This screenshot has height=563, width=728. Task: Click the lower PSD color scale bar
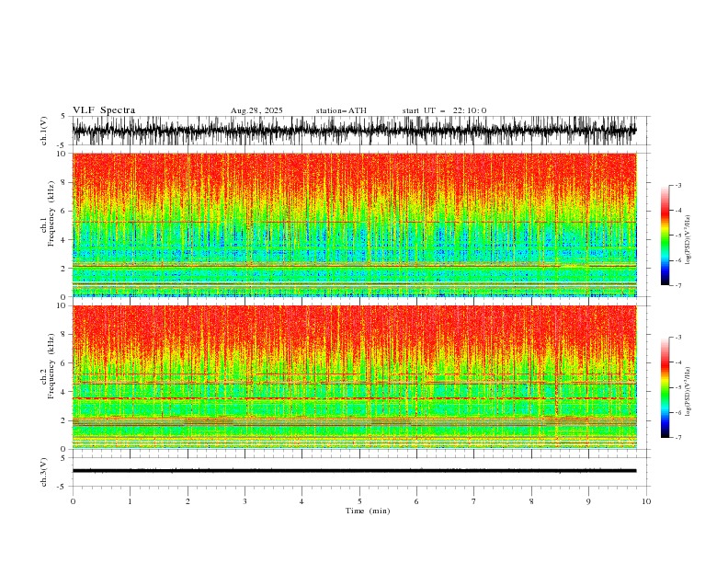[x=665, y=387]
